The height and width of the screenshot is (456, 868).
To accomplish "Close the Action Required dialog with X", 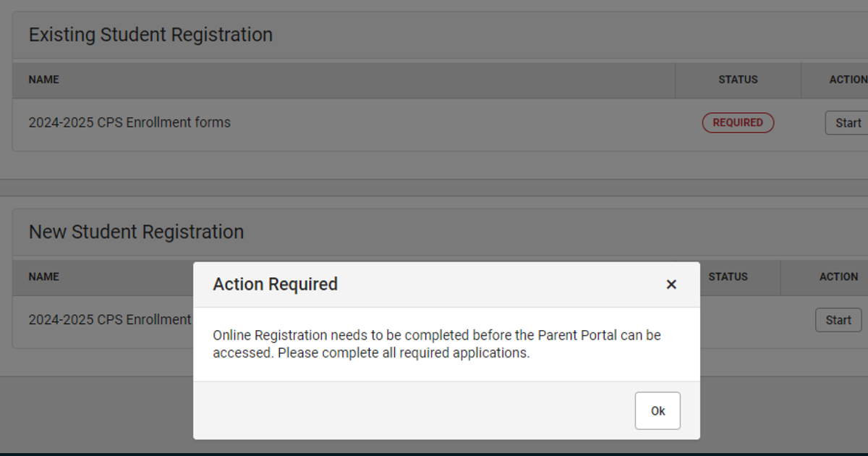I will pos(671,284).
